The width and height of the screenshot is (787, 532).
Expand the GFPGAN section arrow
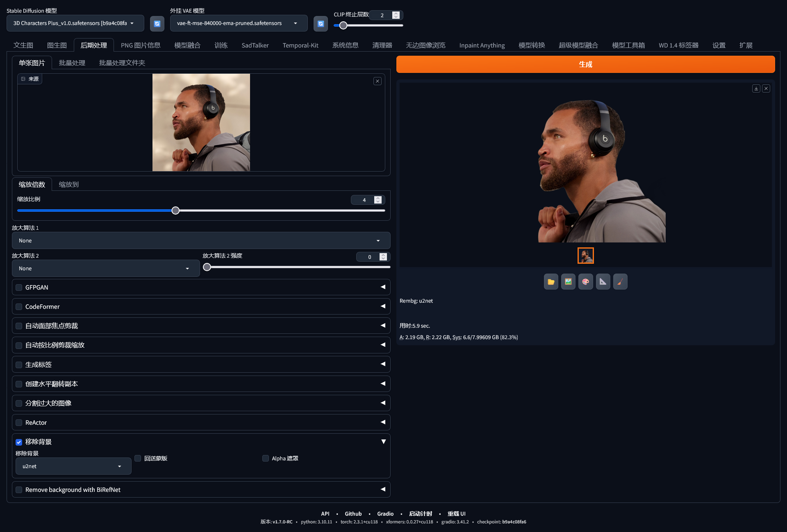click(x=383, y=287)
